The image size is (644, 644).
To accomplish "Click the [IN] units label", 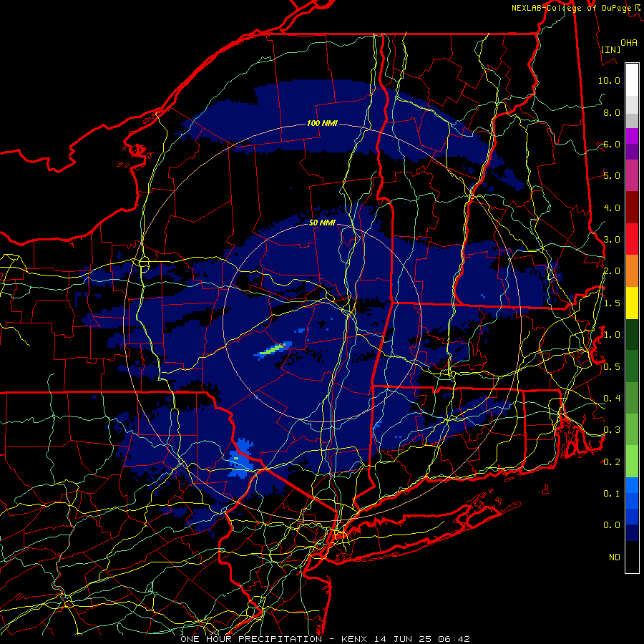I will pos(610,49).
